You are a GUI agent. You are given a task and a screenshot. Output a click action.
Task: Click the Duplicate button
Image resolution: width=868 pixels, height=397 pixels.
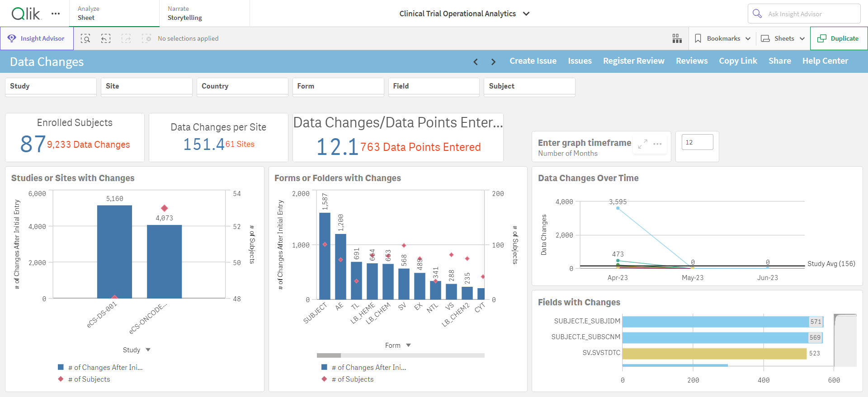pyautogui.click(x=839, y=38)
